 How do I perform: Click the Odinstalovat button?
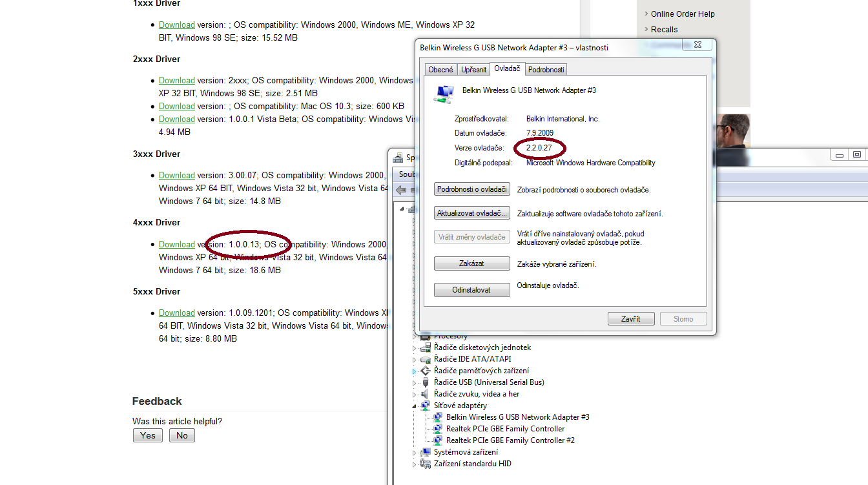click(x=472, y=290)
